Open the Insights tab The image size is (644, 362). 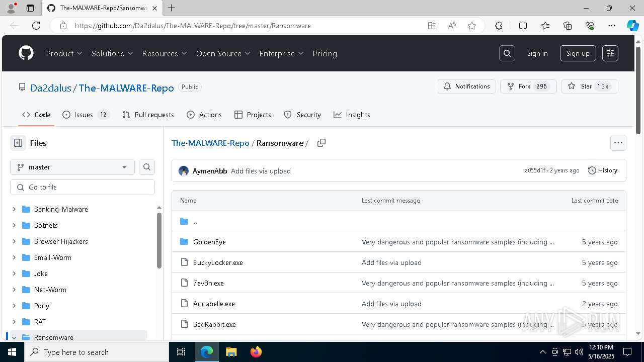coord(352,115)
